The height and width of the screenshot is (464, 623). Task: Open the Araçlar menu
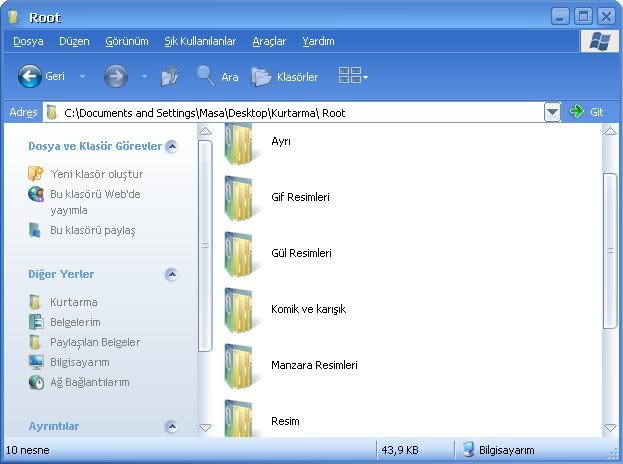(269, 41)
